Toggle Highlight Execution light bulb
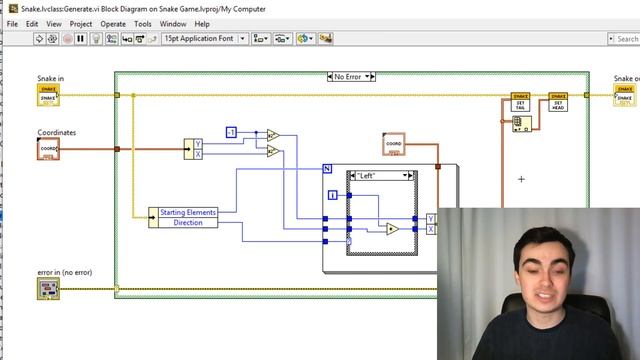The image size is (640, 360). pos(96,39)
